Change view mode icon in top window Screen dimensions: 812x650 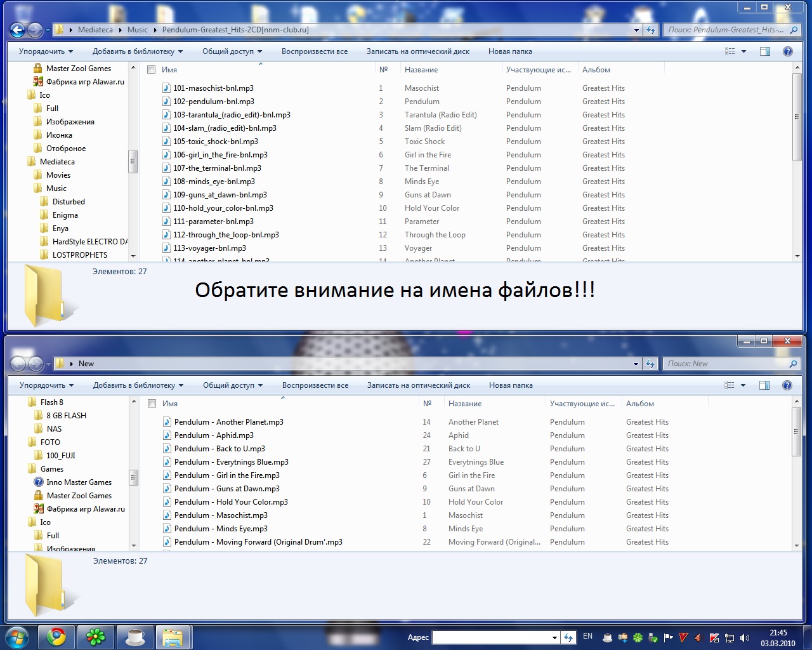[730, 51]
